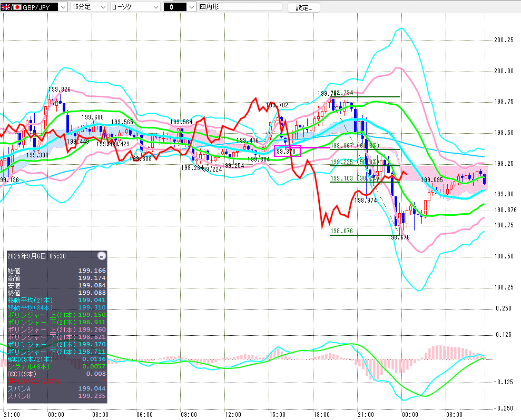
Task: Click the pink ボリンジャー下 198.821 row
Action: (57, 337)
